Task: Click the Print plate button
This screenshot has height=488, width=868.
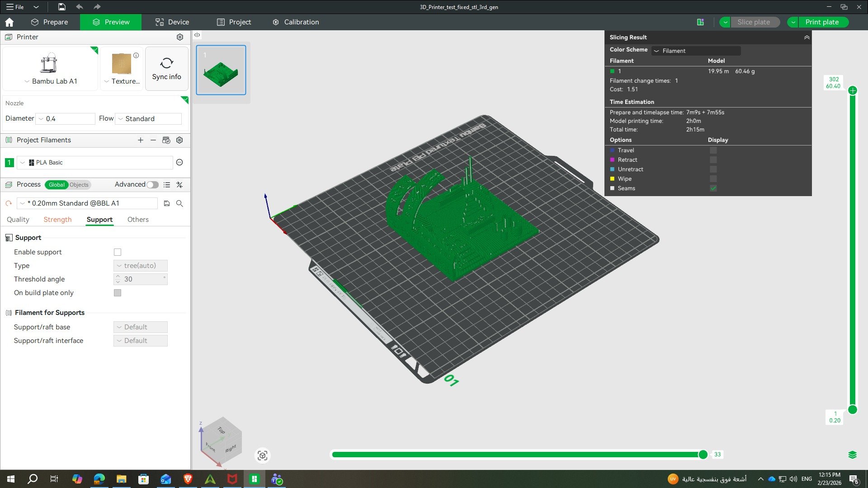Action: pos(822,22)
